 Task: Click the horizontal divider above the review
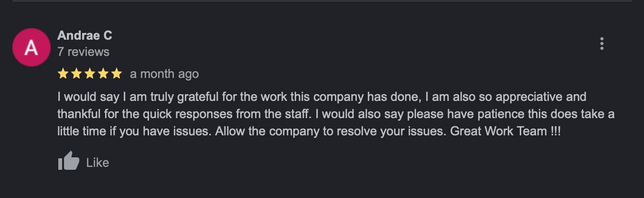tap(322, 1)
